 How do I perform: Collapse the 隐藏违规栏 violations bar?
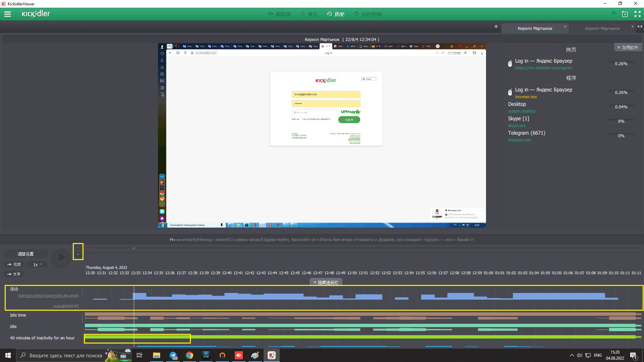[326, 282]
